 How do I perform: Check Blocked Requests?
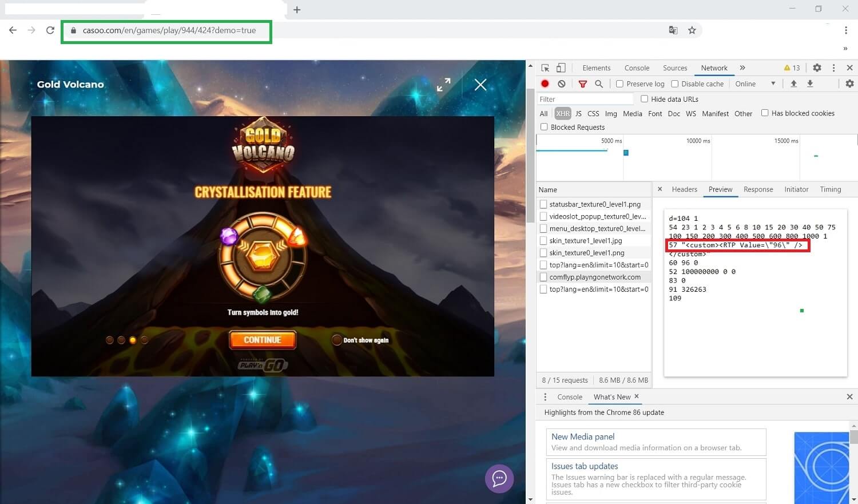point(544,126)
